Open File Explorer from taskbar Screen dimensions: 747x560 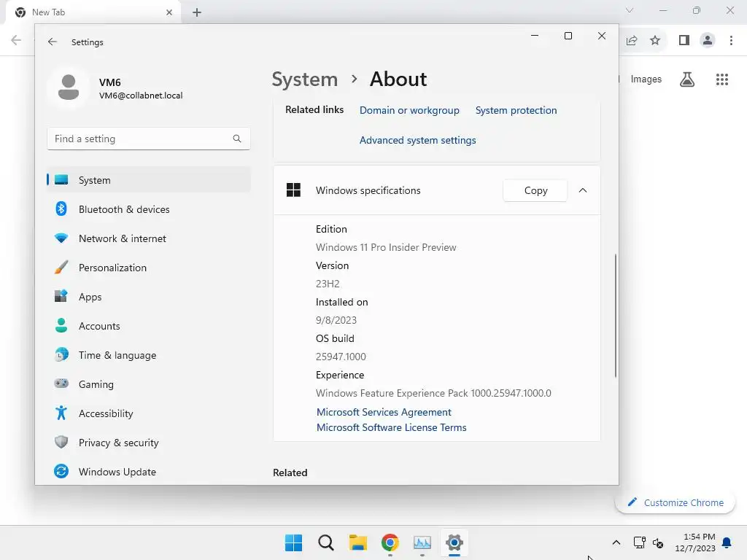tap(357, 542)
